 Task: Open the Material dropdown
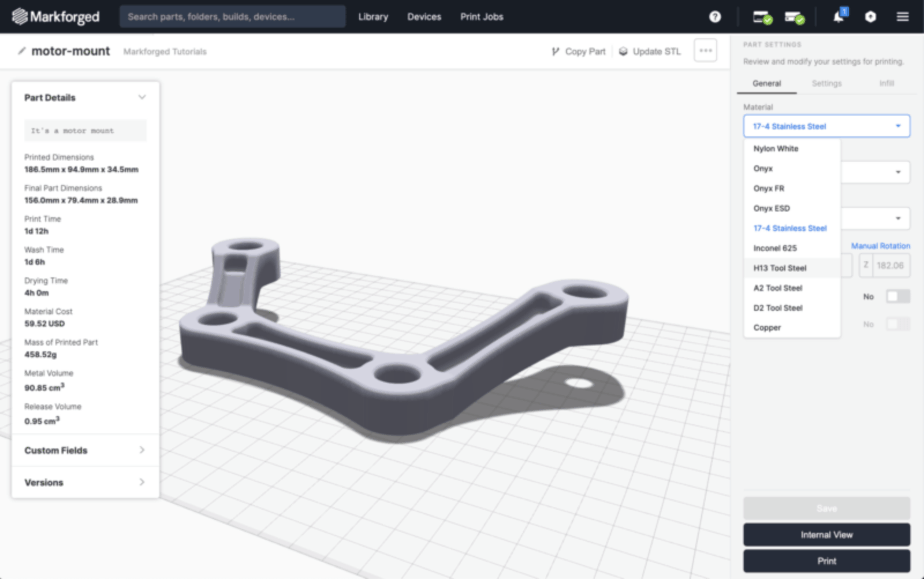click(x=826, y=126)
